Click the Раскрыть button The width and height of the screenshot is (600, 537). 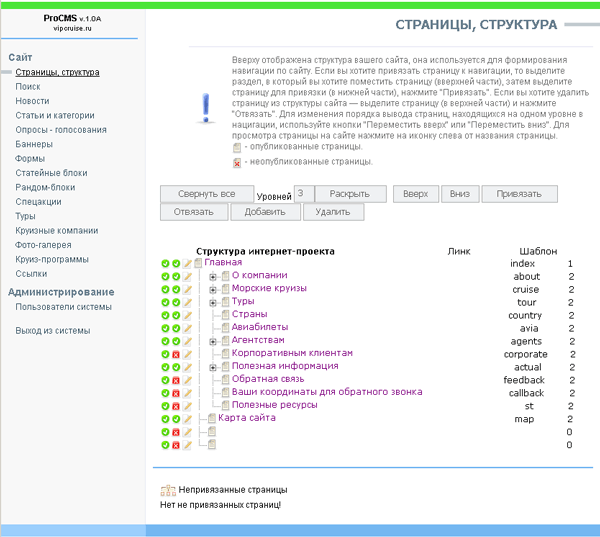pyautogui.click(x=350, y=194)
